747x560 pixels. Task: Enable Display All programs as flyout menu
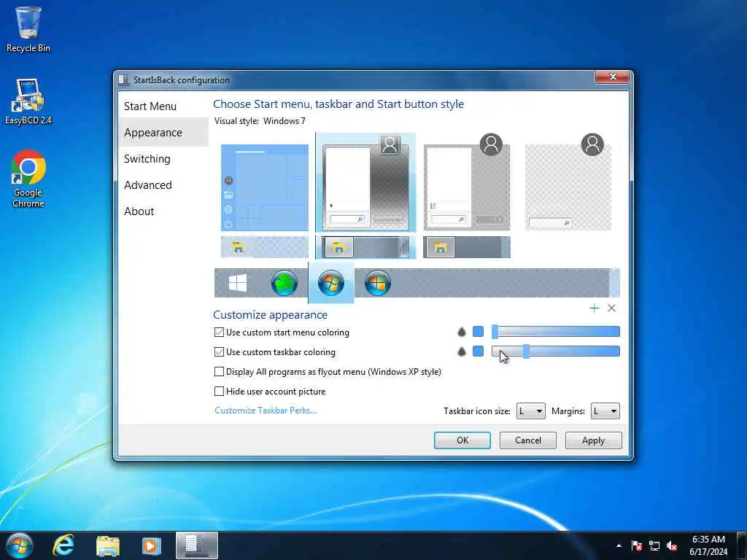click(x=219, y=371)
